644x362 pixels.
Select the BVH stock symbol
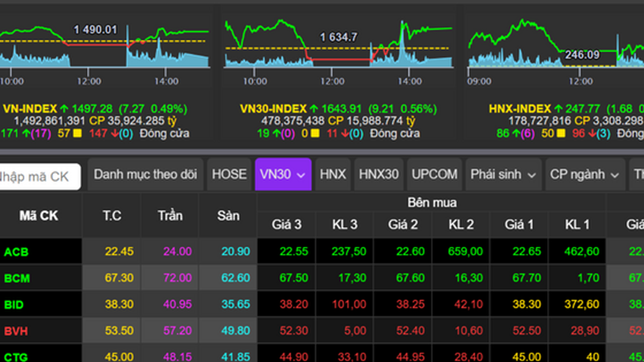[17, 331]
